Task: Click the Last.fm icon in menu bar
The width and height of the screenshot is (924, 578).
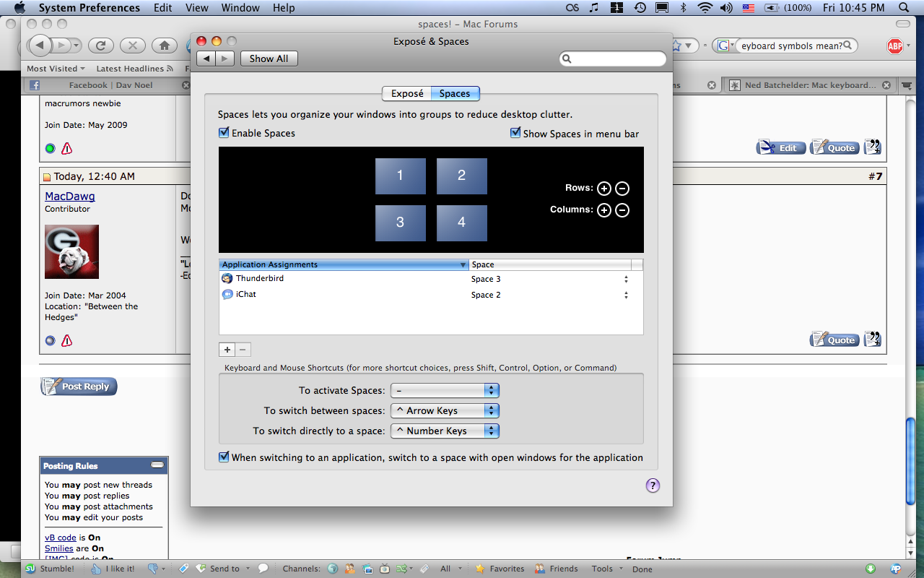Action: (x=572, y=8)
